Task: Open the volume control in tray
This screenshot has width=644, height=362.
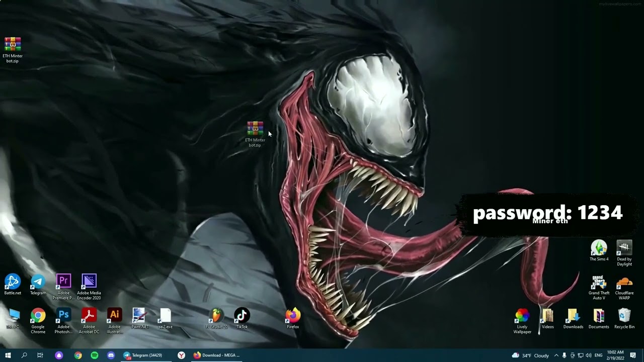Action: coord(588,355)
